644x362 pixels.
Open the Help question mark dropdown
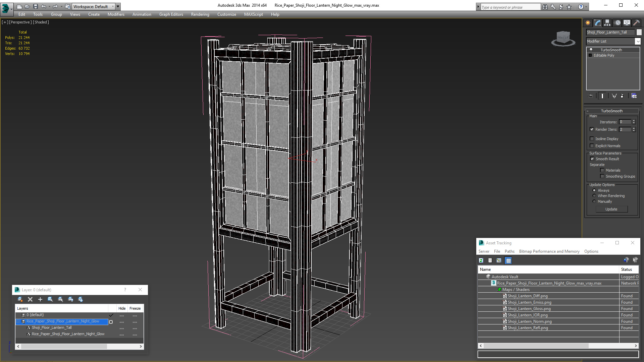coord(586,7)
